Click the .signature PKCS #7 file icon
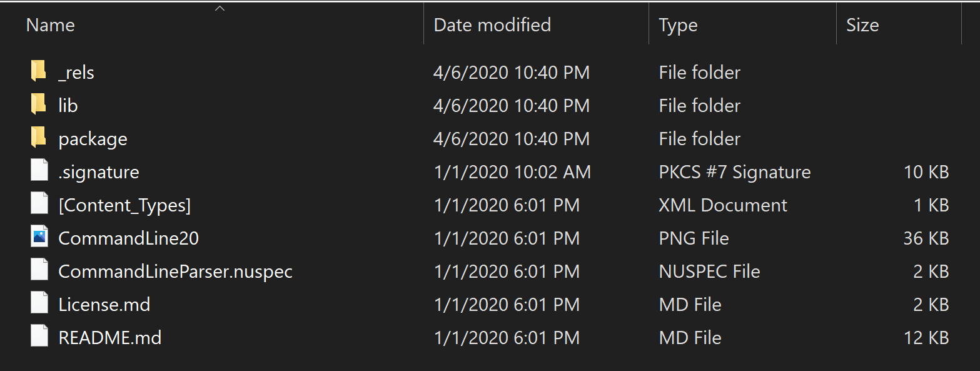 [x=39, y=171]
